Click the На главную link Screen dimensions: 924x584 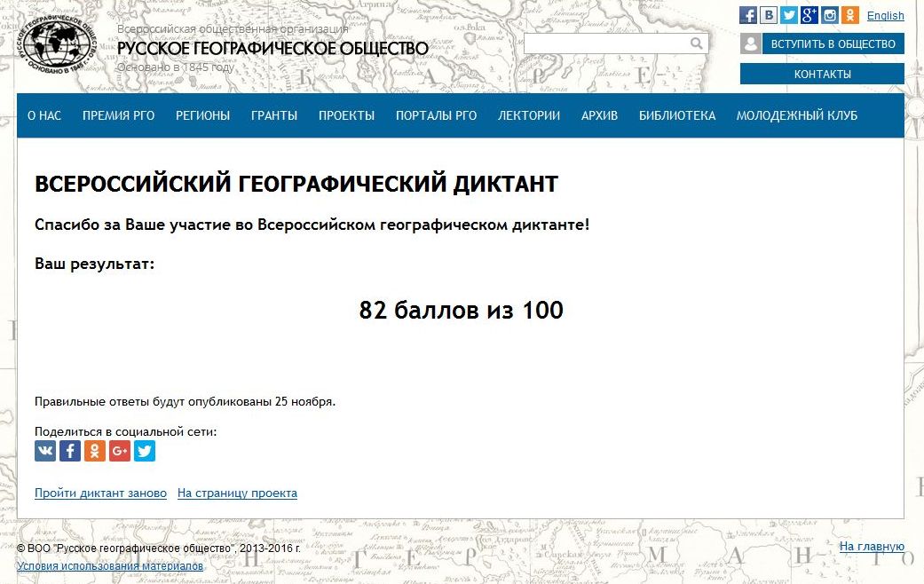pyautogui.click(x=872, y=547)
